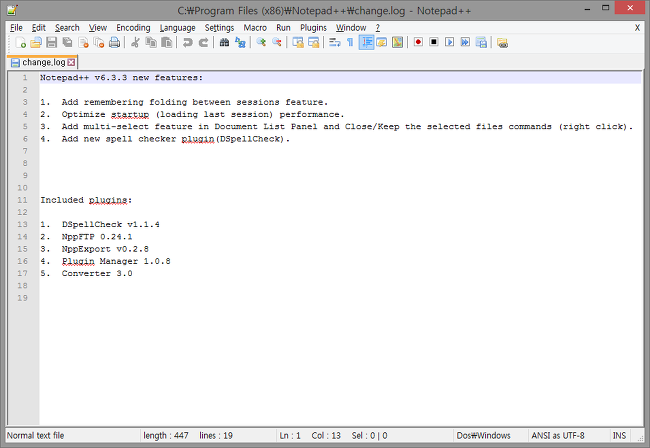Toggle Word wrap in the toolbar
This screenshot has height=448, width=650.
(x=335, y=43)
